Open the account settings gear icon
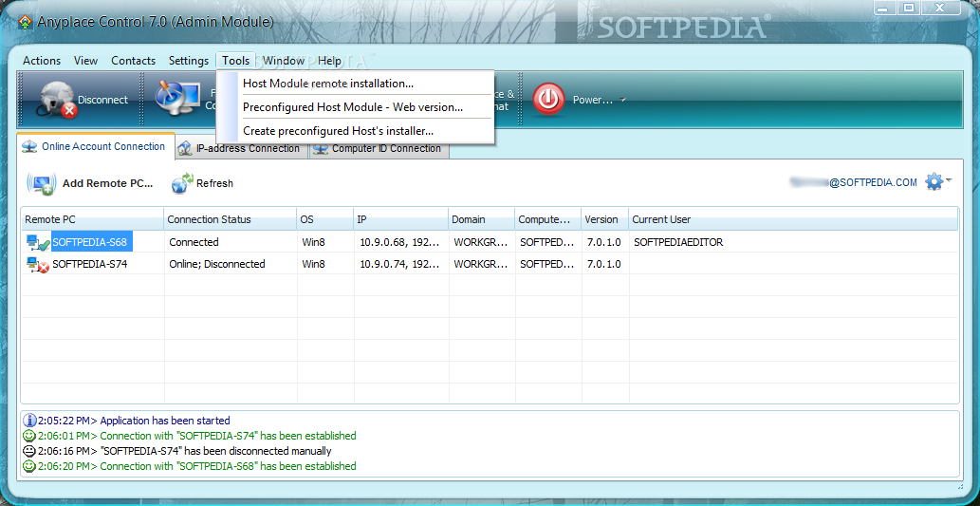Viewport: 980px width, 506px height. (934, 182)
